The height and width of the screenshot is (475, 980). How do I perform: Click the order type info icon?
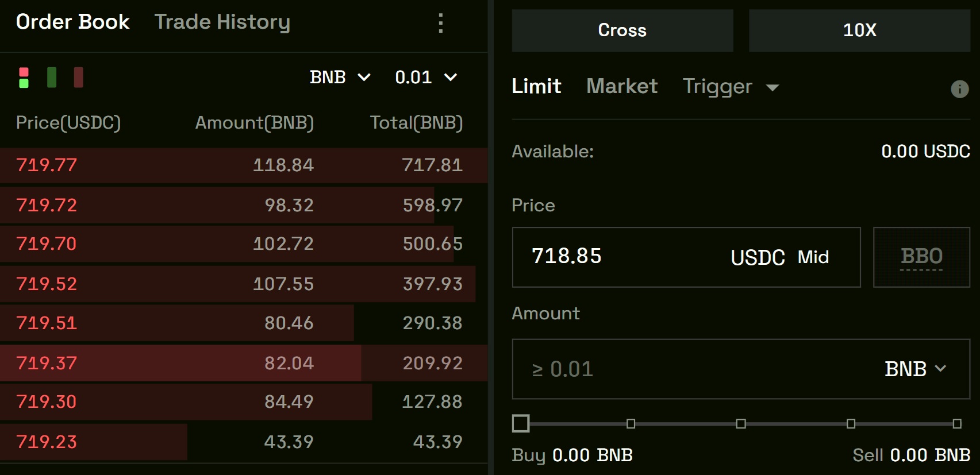(959, 89)
